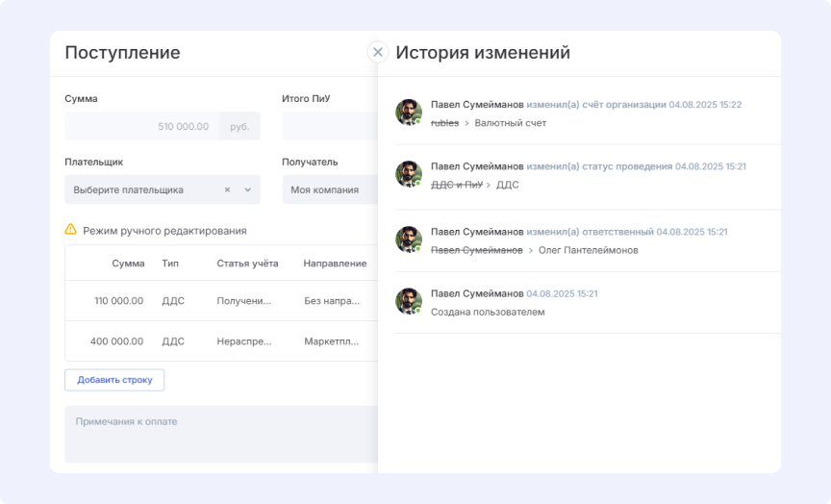
Task: Click the manual edit mode warning icon
Action: pyautogui.click(x=70, y=230)
